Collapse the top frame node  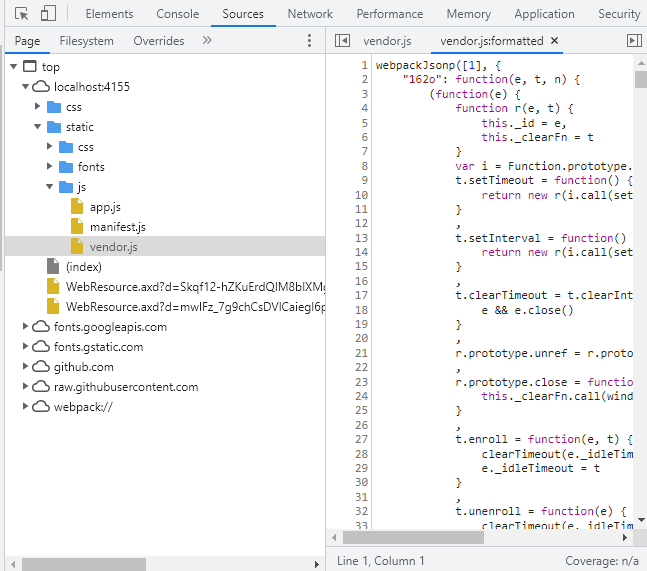pos(14,66)
